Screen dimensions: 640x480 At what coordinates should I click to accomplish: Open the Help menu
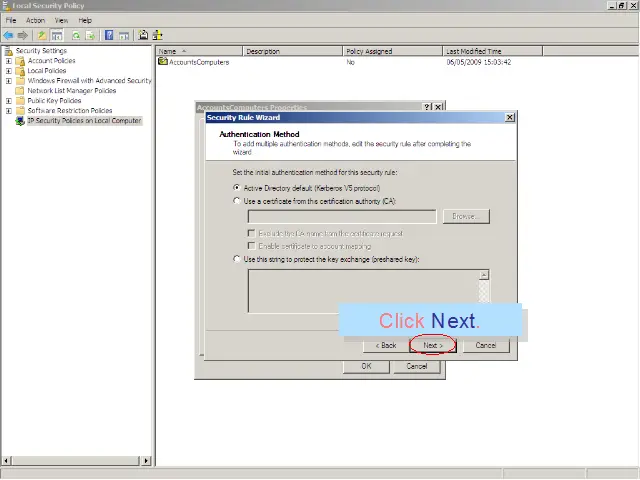tap(85, 20)
